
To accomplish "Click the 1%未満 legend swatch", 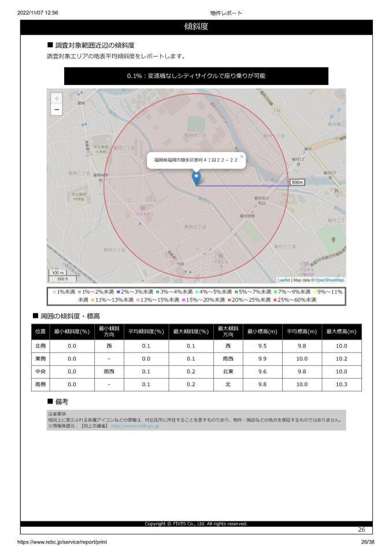I will coord(54,292).
